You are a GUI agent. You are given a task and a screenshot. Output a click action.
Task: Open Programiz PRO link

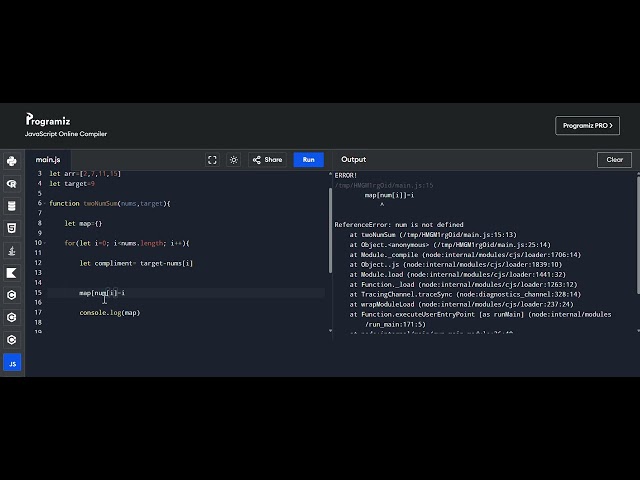587,125
